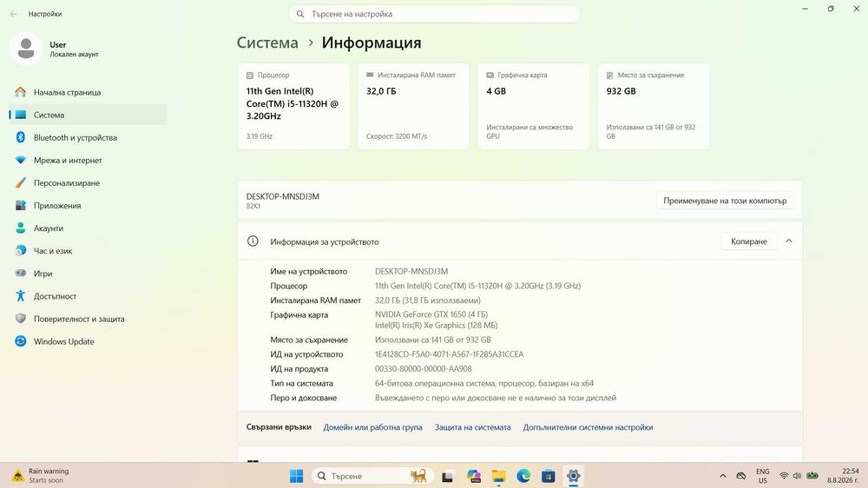The image size is (868, 488).
Task: Click User Локален акаунт name text
Action: click(x=74, y=49)
